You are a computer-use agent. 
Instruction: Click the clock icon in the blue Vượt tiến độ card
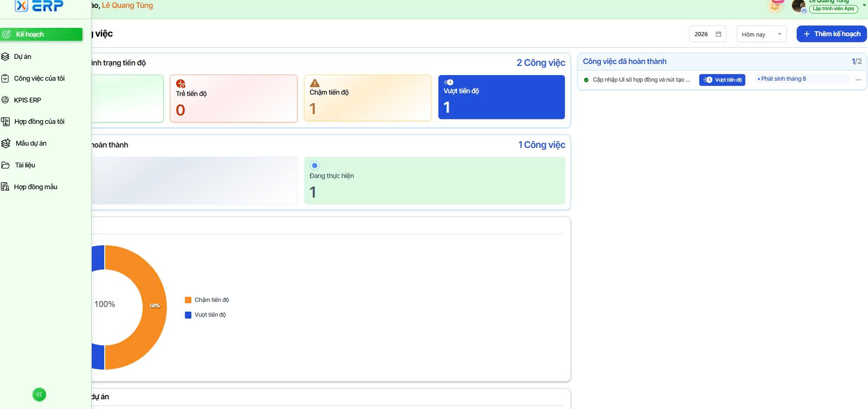(x=449, y=82)
